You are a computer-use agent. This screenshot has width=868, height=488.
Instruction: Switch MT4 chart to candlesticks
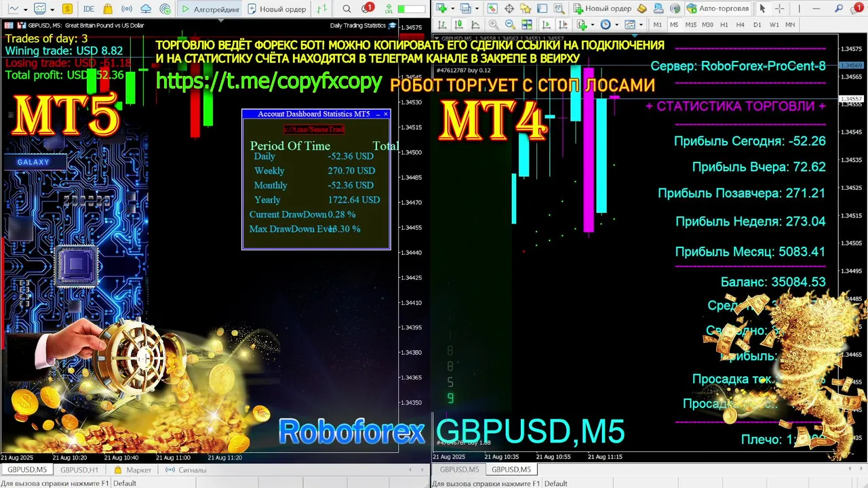tap(458, 24)
